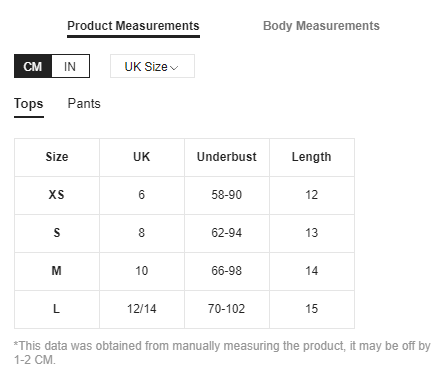Open the UK Size dropdown
Image resolution: width=434 pixels, height=372 pixels.
click(152, 66)
